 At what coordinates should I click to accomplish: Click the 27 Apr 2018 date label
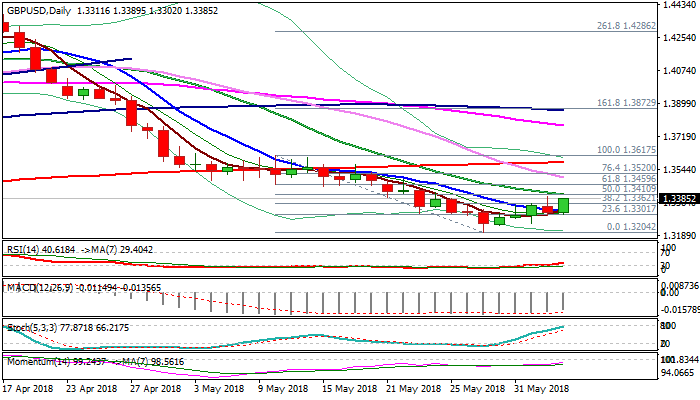159,389
